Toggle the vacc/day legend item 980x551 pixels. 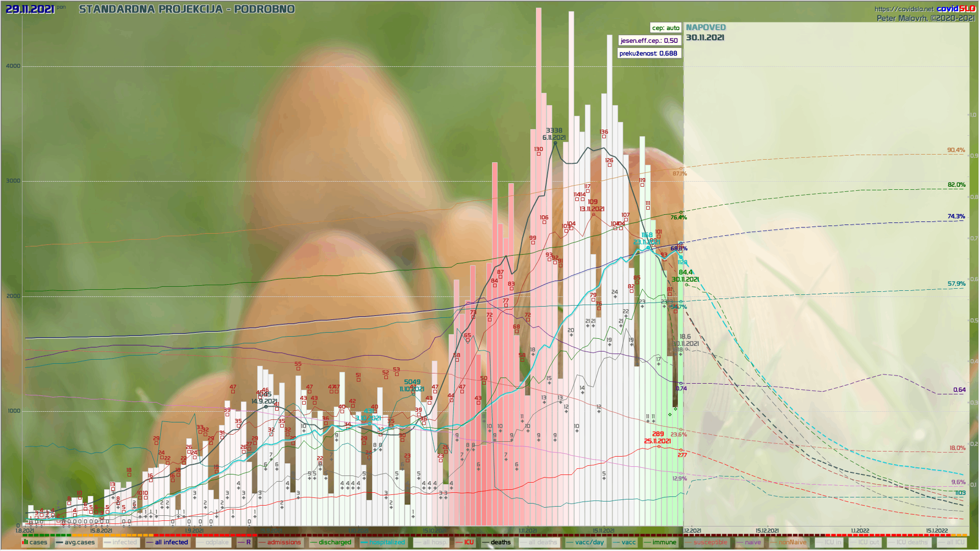pos(585,542)
